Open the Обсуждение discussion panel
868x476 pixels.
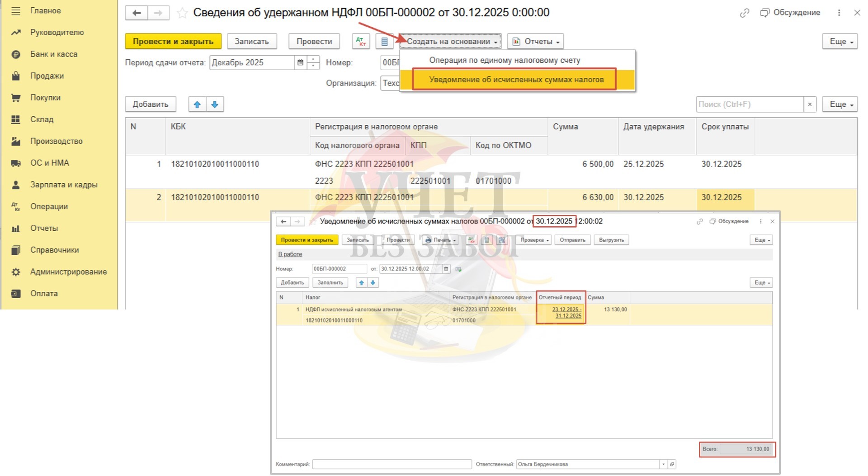tap(790, 13)
